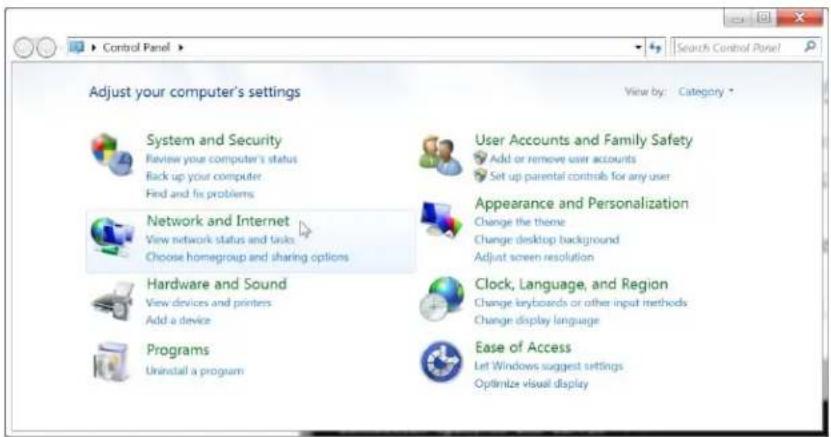This screenshot has width=831, height=437.
Task: Click the address bar refresh icon
Action: click(656, 48)
